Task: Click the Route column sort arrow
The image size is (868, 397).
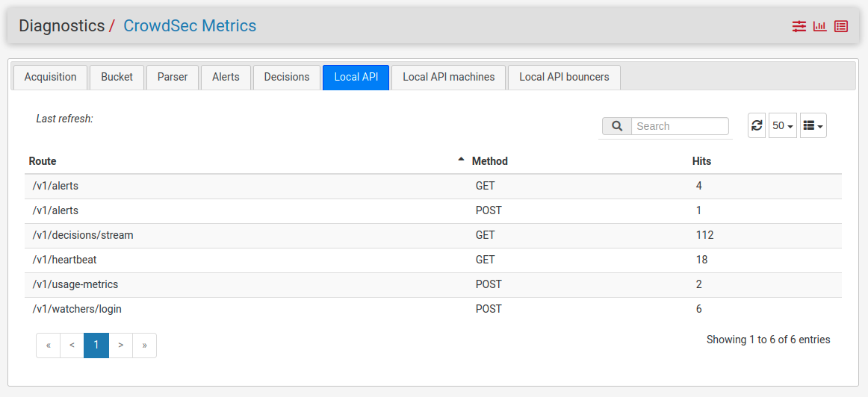Action: pyautogui.click(x=461, y=160)
